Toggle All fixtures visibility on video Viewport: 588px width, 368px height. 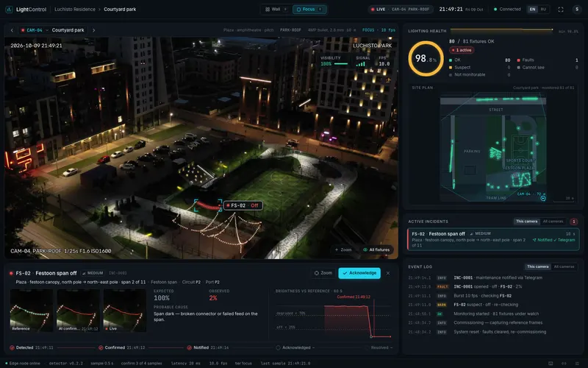click(x=376, y=250)
